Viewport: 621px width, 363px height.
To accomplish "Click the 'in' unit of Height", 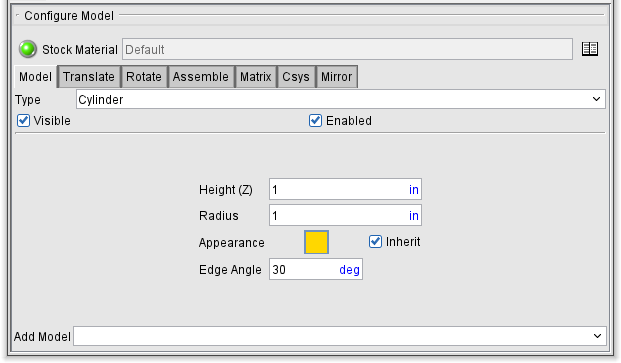I will pos(413,190).
